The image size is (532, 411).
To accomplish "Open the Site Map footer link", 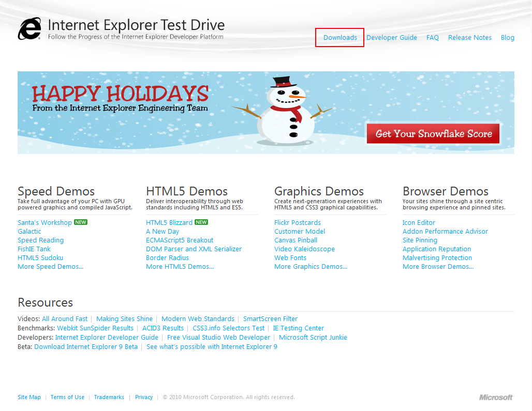I will point(29,397).
